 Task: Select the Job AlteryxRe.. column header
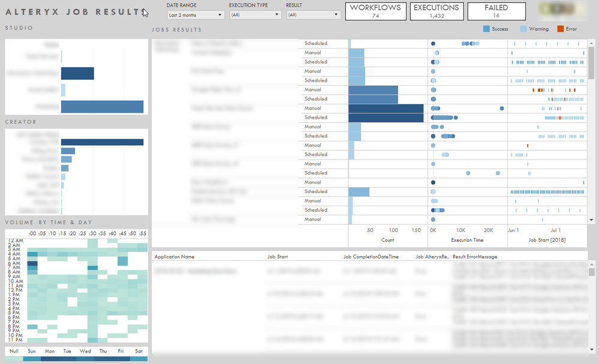[x=432, y=257]
